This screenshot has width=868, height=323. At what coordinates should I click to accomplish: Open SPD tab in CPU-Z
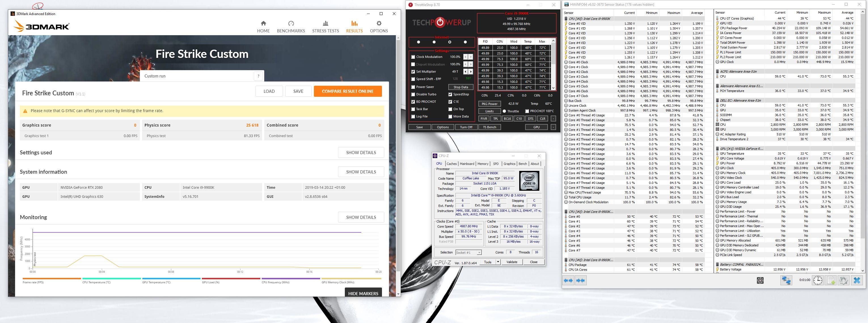tap(496, 164)
